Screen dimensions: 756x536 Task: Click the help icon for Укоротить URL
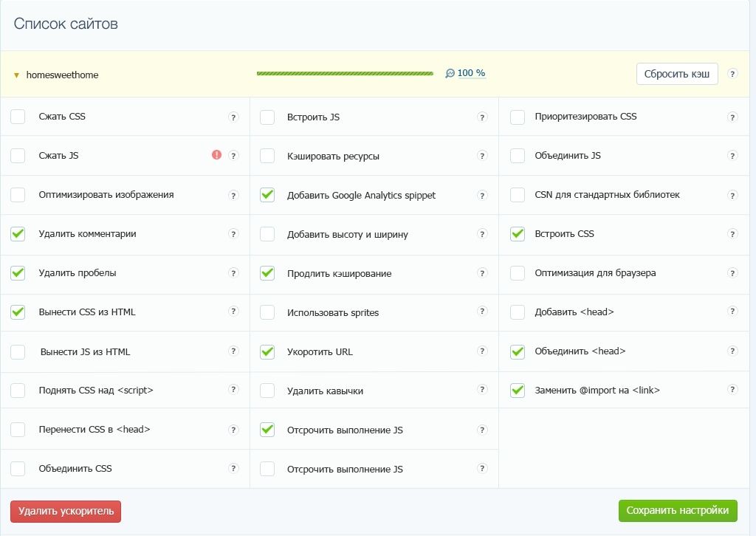point(482,351)
